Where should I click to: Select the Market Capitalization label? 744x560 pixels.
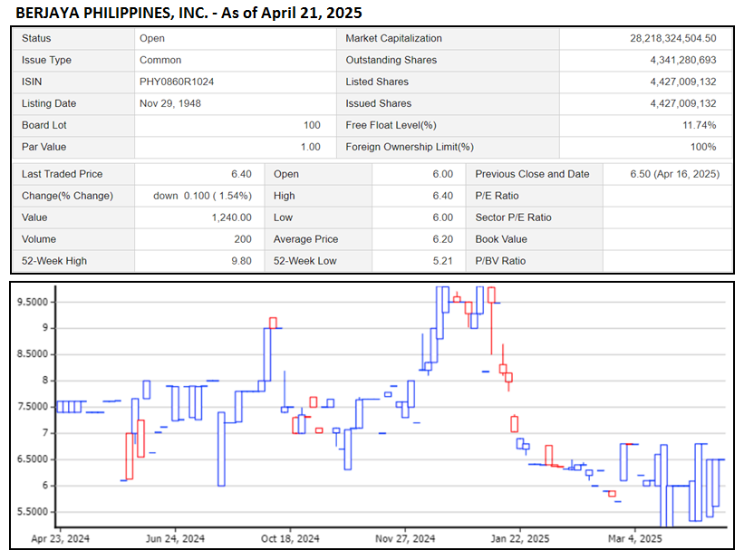pyautogui.click(x=394, y=38)
